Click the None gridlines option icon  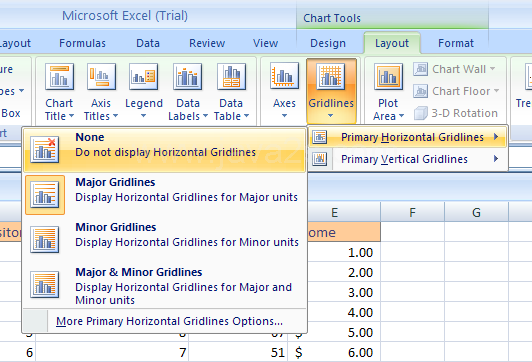(x=44, y=150)
